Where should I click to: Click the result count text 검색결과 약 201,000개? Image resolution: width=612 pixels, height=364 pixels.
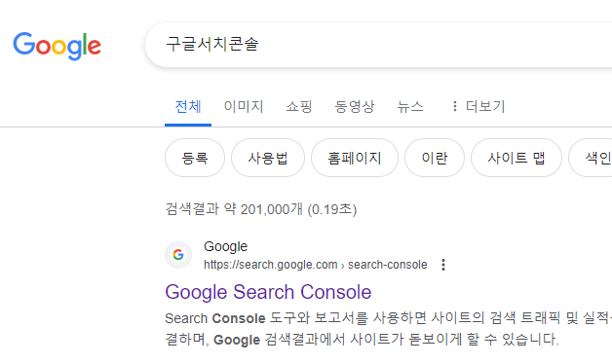234,209
